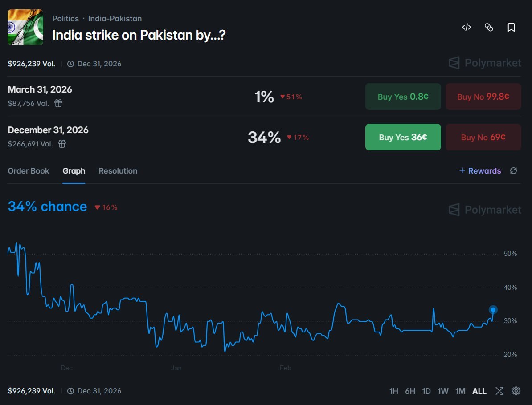Buy Yes at 36¢ for December
Image resolution: width=532 pixels, height=405 pixels.
403,137
